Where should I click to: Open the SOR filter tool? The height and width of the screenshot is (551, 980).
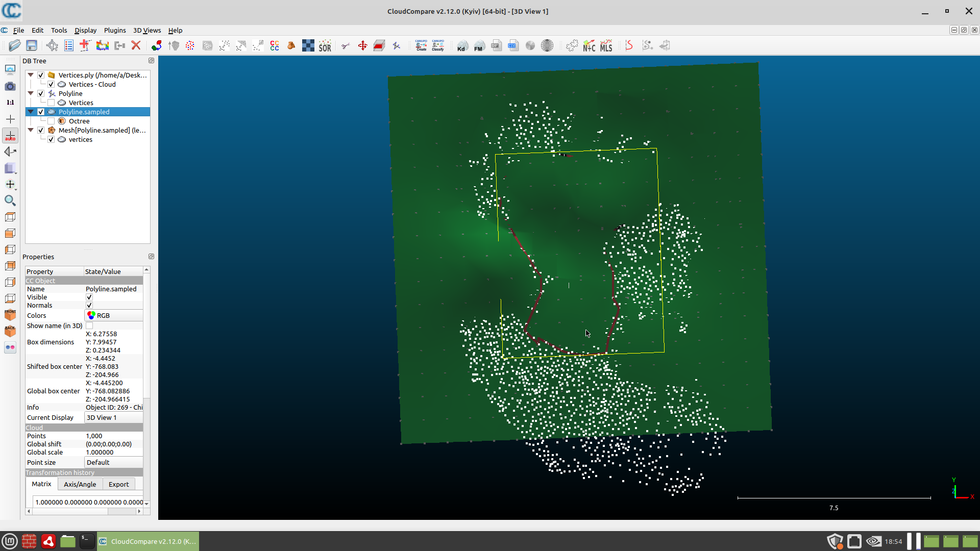coord(325,45)
